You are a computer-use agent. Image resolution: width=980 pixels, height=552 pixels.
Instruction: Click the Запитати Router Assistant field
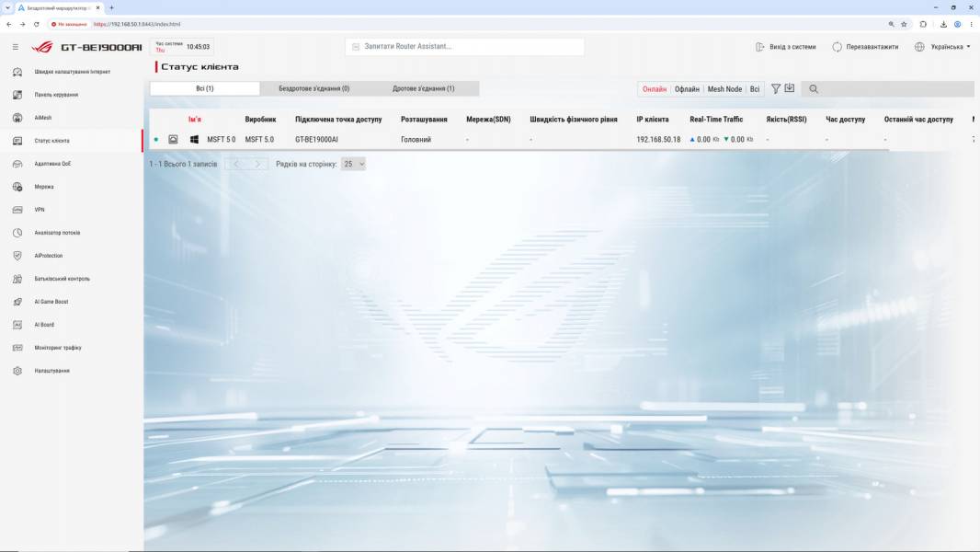pos(464,47)
